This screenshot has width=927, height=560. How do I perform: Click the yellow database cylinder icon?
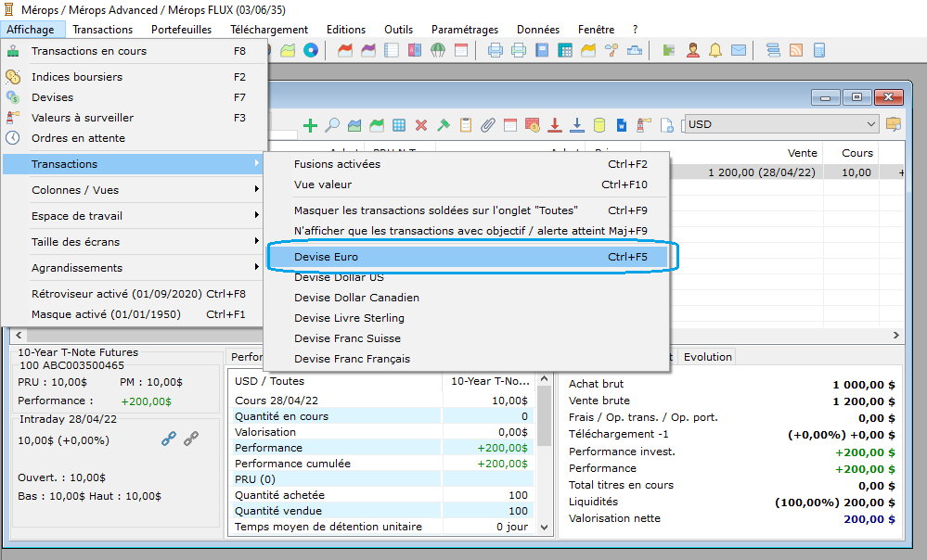click(x=599, y=124)
